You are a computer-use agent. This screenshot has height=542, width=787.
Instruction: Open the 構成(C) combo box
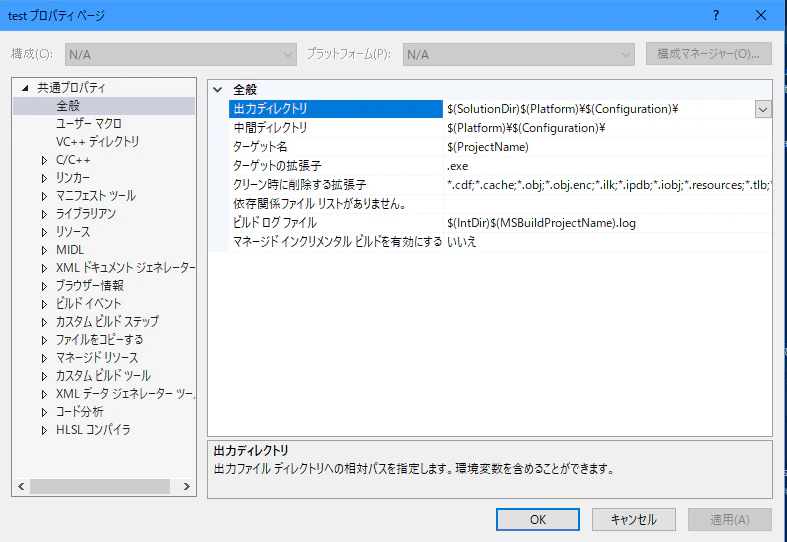[181, 54]
